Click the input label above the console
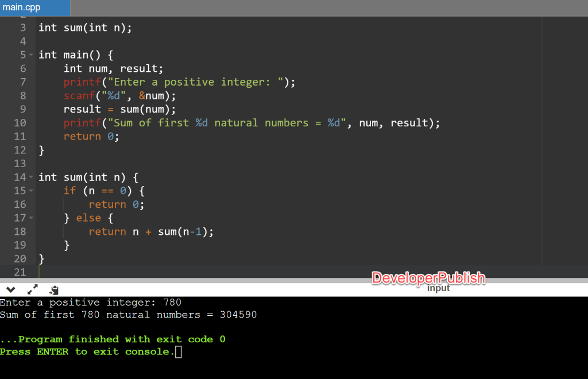The height and width of the screenshot is (379, 588). (x=438, y=288)
